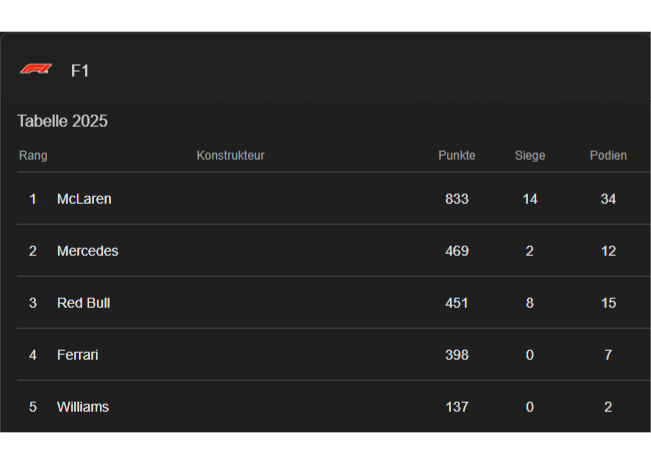Open the Red Bull team entry
The image size is (651, 464).
83,303
